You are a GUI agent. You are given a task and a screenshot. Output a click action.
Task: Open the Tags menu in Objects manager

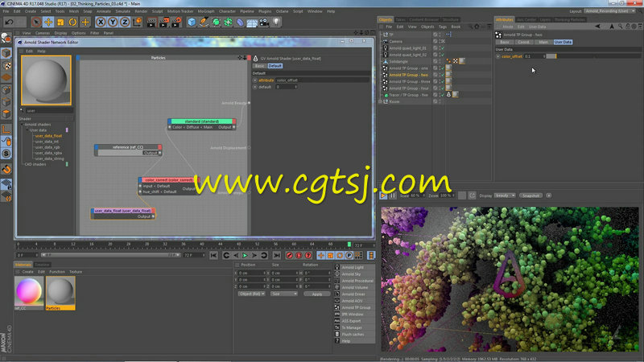tap(442, 27)
